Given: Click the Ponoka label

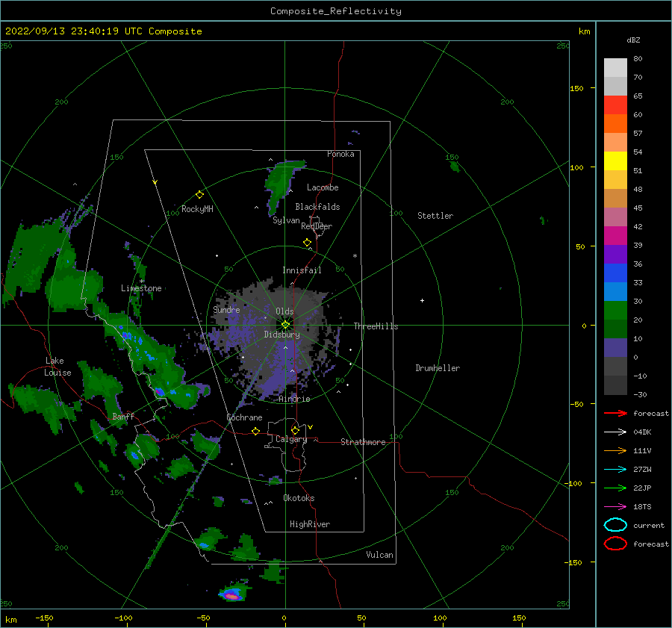Looking at the screenshot, I should 340,154.
